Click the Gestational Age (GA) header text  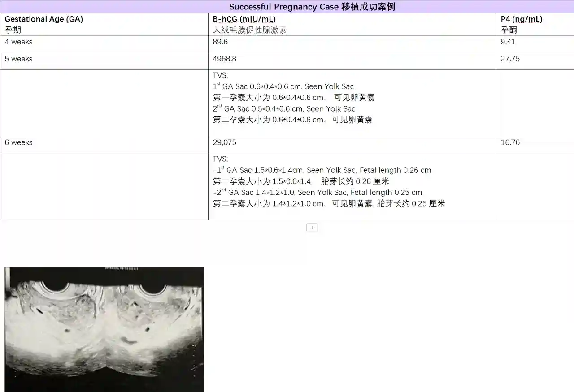pos(43,19)
